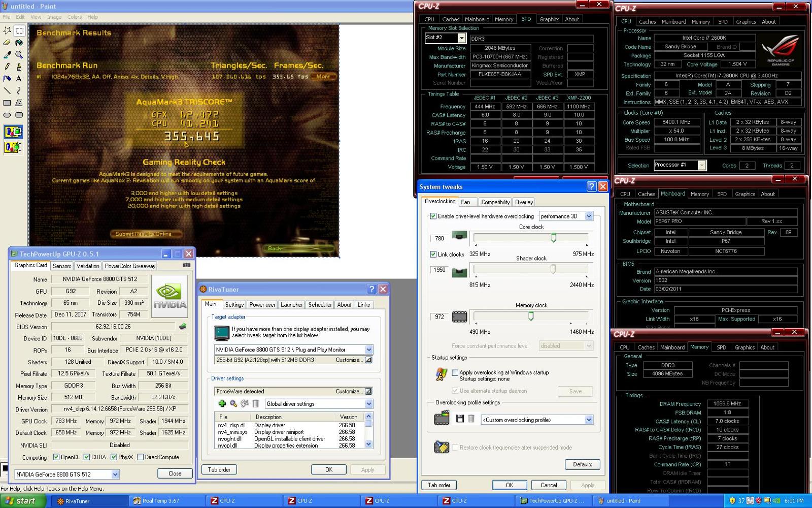The width and height of the screenshot is (812, 508).
Task: Toggle the DirectCompute checkbox in GPU-Z
Action: 141,457
